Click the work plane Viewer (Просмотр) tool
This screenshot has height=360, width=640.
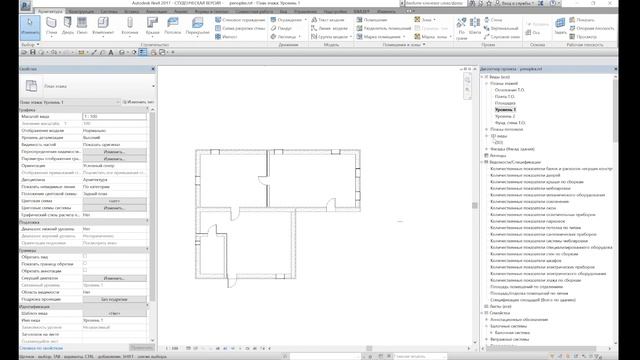(x=583, y=37)
